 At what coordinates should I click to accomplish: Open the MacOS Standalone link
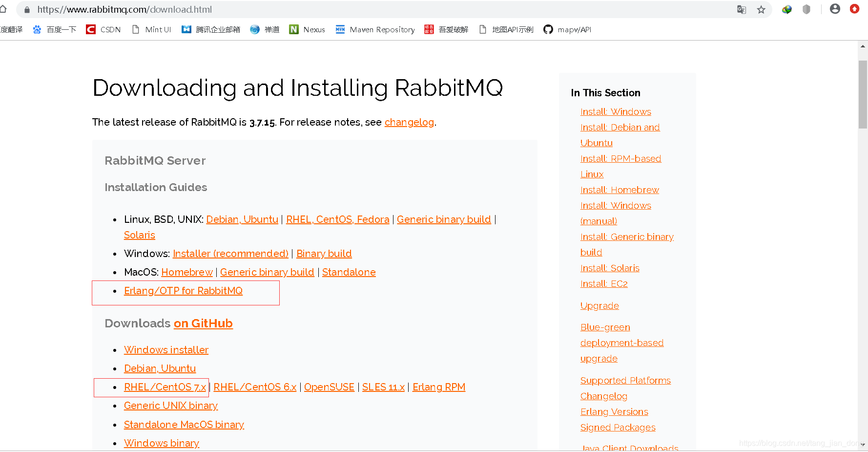(x=349, y=272)
